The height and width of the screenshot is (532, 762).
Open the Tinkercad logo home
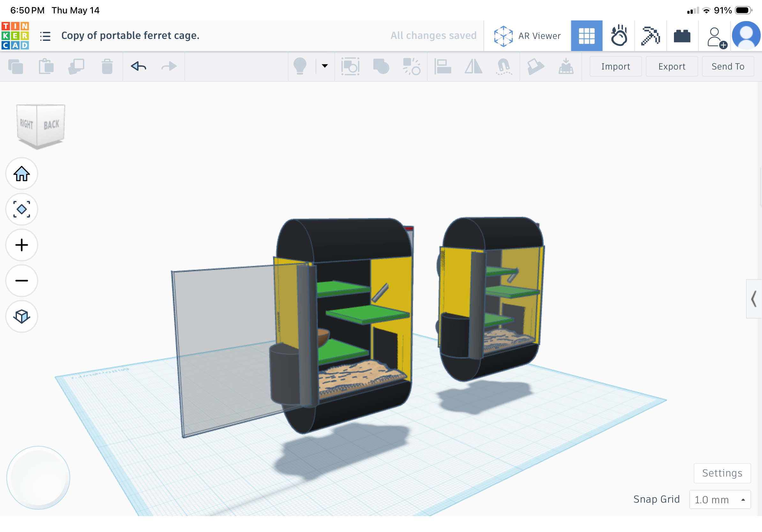click(x=15, y=36)
